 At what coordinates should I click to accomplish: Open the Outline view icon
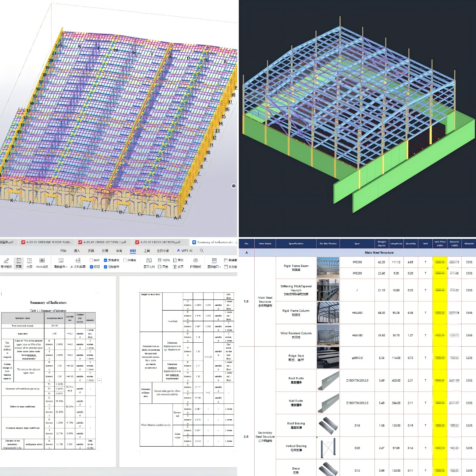pyautogui.click(x=29, y=261)
